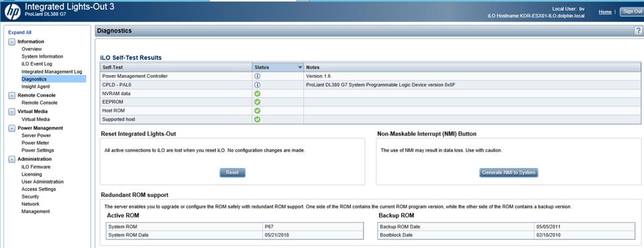Image resolution: width=644 pixels, height=248 pixels.
Task: Click the CPLD - PAL0 info status icon
Action: coord(258,84)
